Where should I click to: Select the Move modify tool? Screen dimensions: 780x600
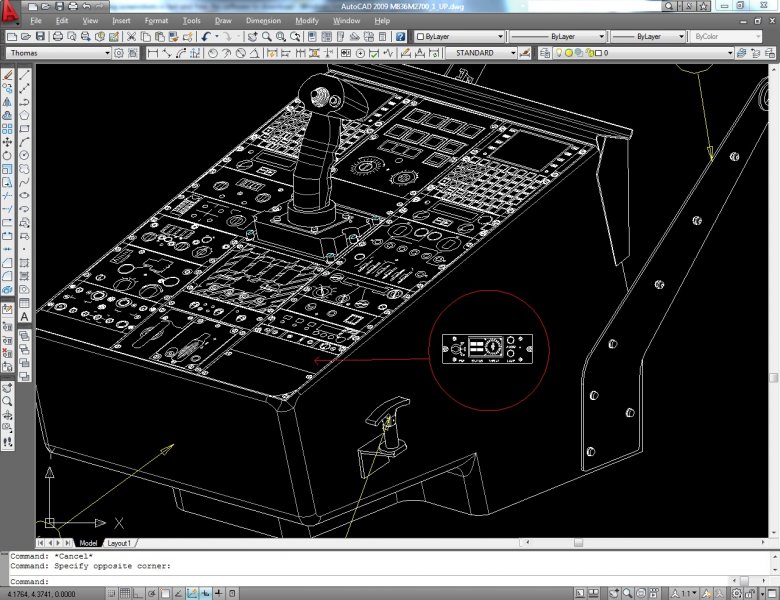[x=7, y=142]
